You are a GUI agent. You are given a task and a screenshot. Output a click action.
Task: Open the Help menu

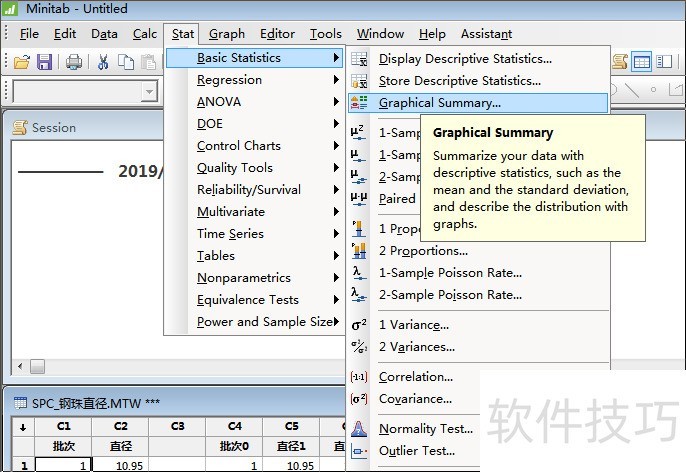click(432, 34)
